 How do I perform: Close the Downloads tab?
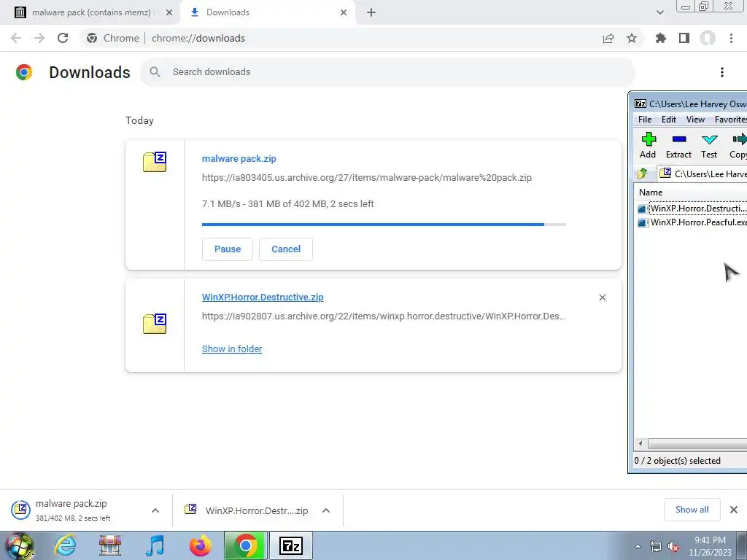(x=344, y=12)
